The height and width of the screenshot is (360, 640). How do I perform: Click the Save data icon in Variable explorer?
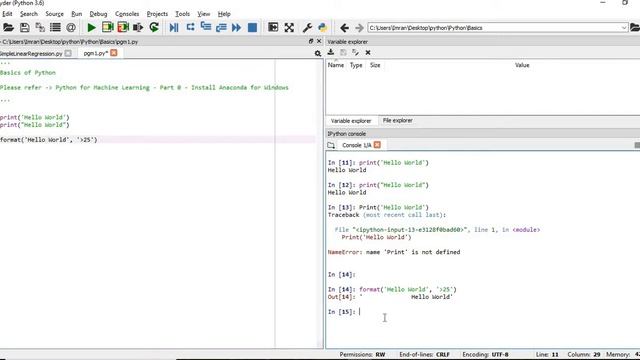[x=343, y=52]
